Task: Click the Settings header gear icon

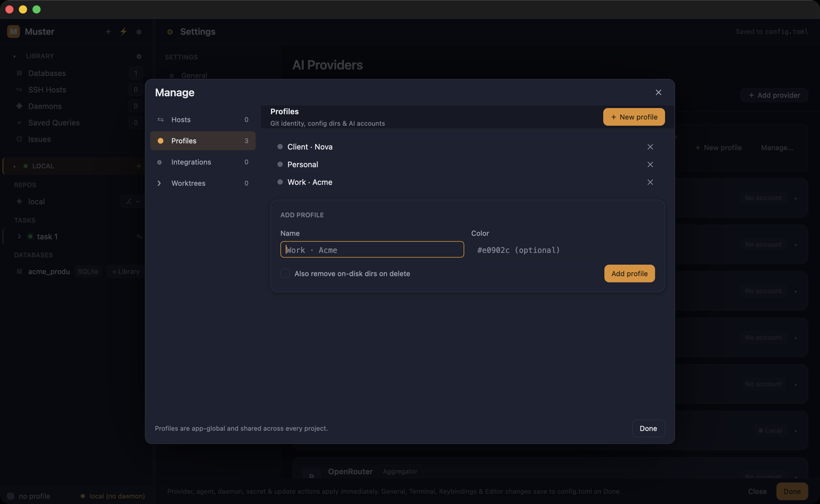Action: click(x=170, y=32)
